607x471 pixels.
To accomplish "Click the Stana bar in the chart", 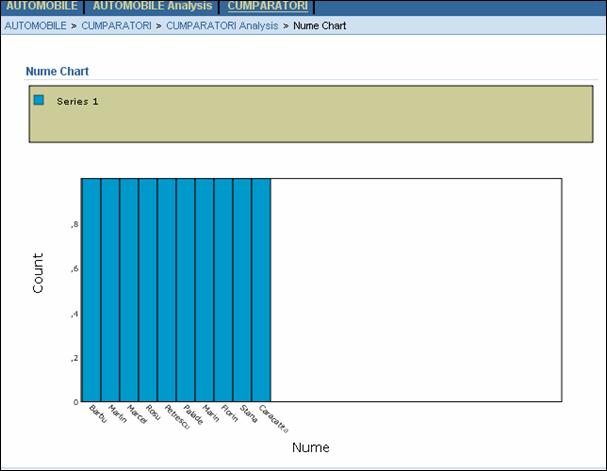I will coord(243,290).
